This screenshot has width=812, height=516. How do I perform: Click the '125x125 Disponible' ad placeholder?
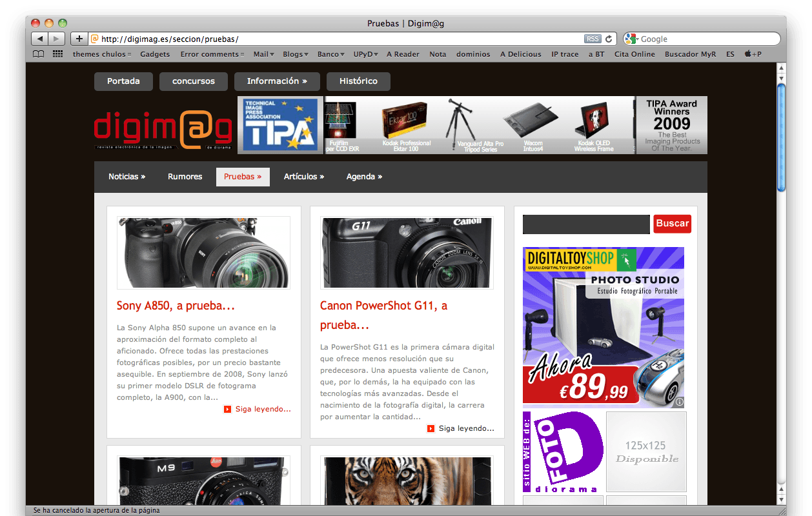(646, 452)
